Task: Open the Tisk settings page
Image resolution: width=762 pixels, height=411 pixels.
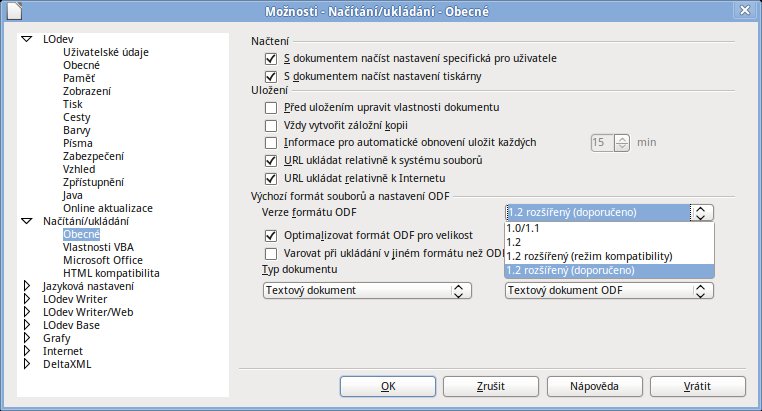Action: coord(72,104)
